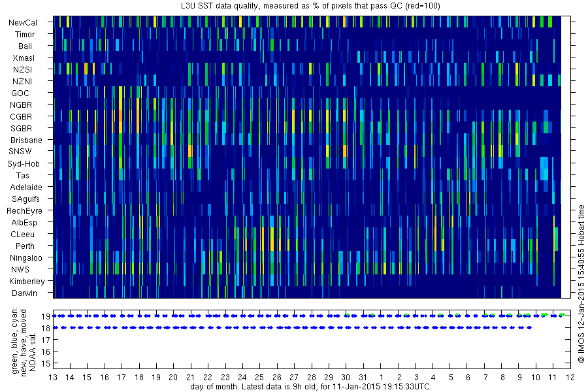Viewport: 588px width, 392px height.
Task: Click day 12 on the bottom x-axis
Action: pyautogui.click(x=570, y=378)
